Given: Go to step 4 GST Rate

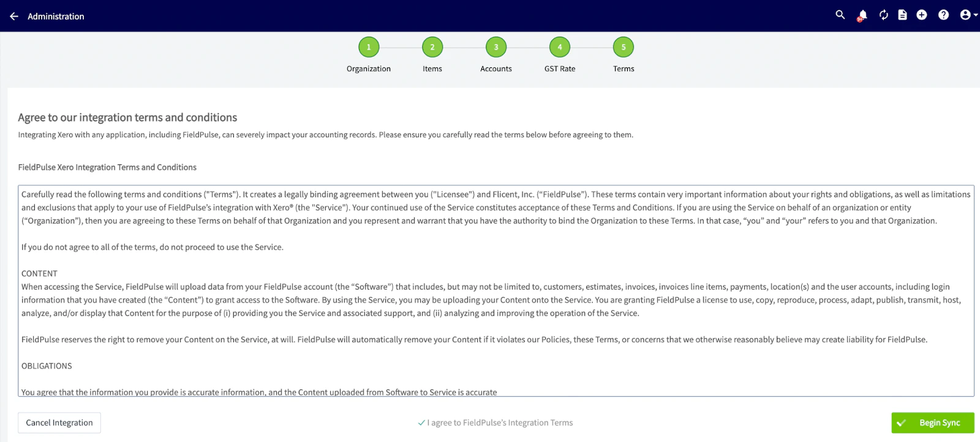Looking at the screenshot, I should point(560,47).
